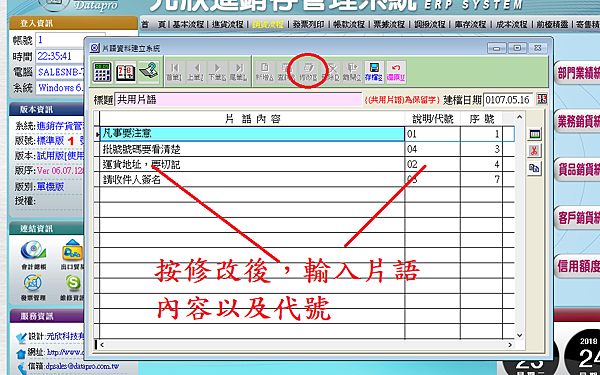This screenshot has width=600, height=375.
Task: Click the insert row grid icon at right
Action: point(534,134)
